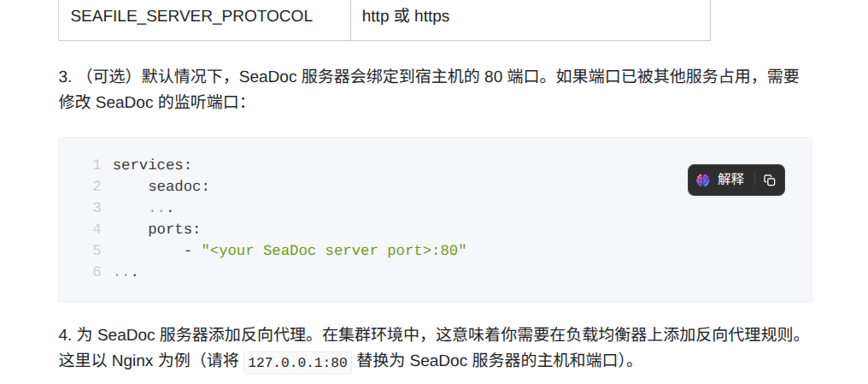Click the green "<your SeaDoc server port>:80" string
868x384 pixels.
pos(334,251)
